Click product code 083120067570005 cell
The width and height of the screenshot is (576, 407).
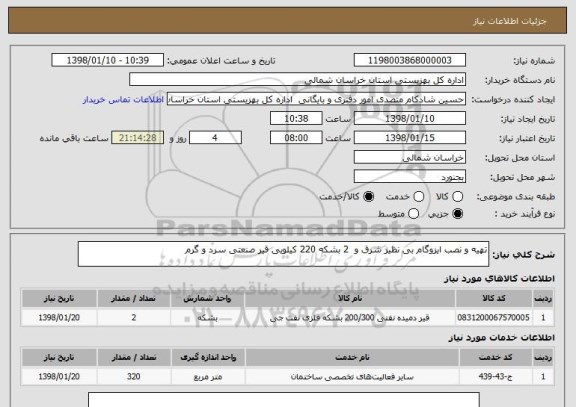pos(494,317)
